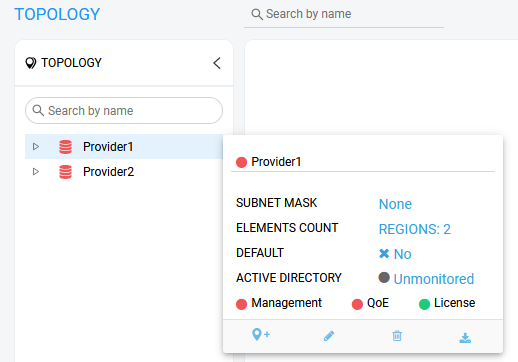Click the magnifier icon in panel search
Viewport: 518px width, 362px height.
click(x=38, y=110)
